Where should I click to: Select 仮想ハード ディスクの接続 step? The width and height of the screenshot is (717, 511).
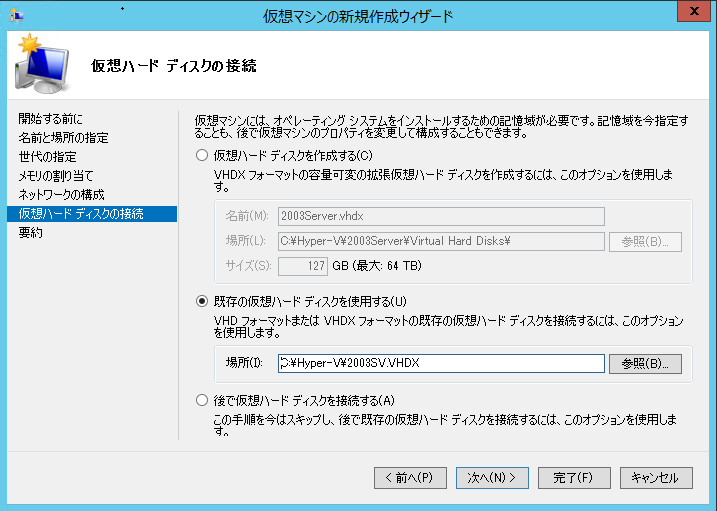pos(80,214)
